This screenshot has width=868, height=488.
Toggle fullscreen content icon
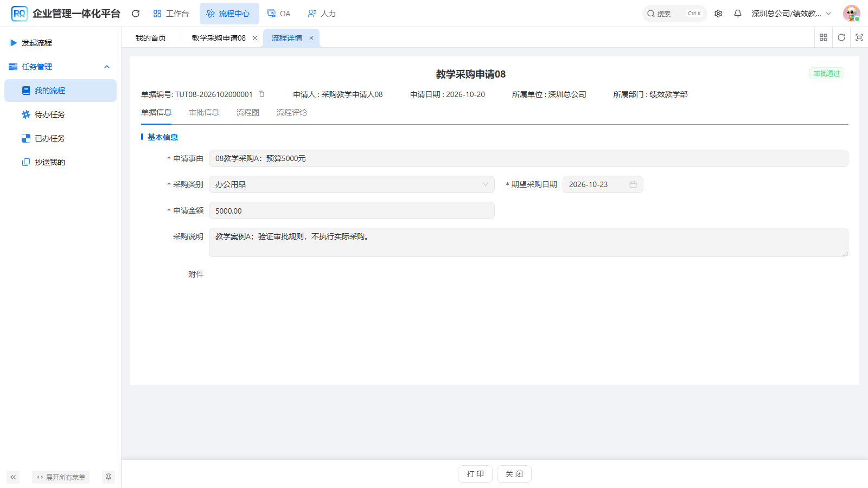point(859,37)
